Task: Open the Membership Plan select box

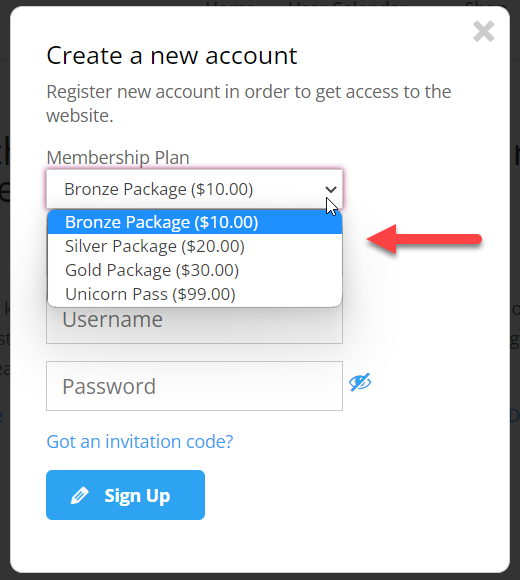Action: point(194,189)
